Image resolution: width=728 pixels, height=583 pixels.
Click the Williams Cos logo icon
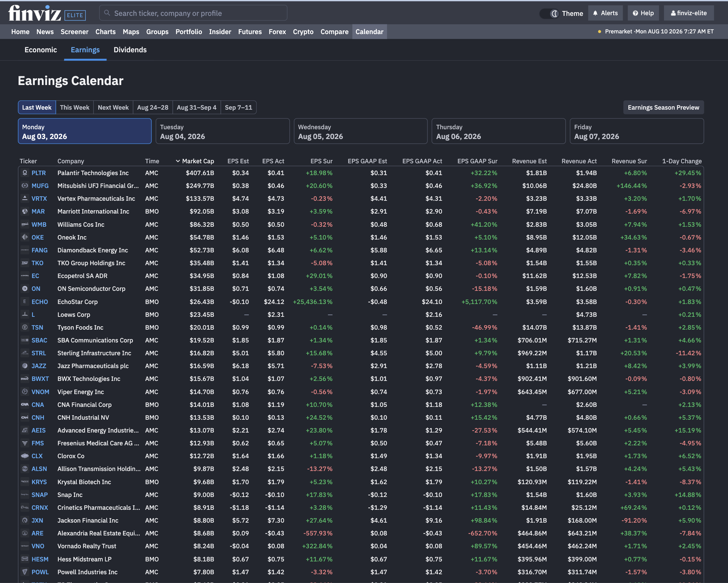(x=25, y=224)
